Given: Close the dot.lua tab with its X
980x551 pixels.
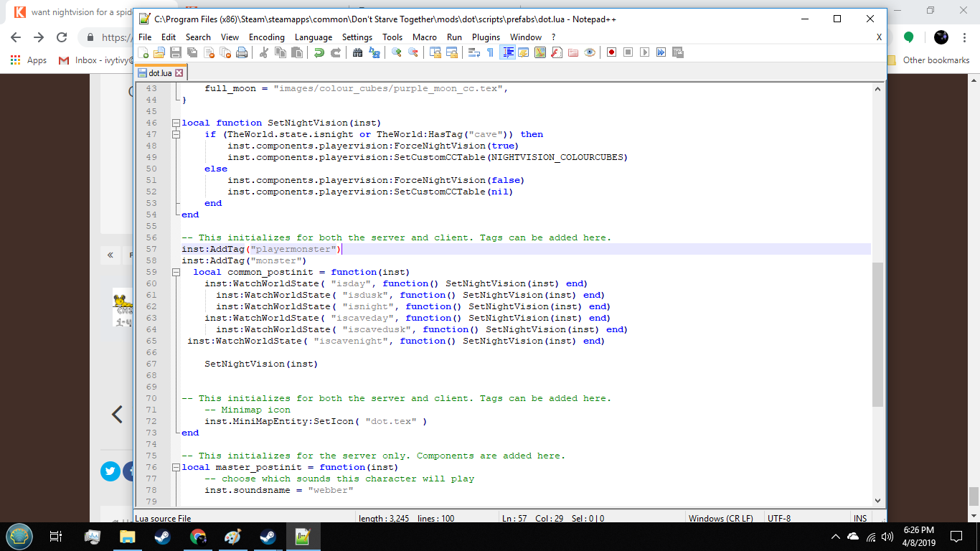Looking at the screenshot, I should [x=179, y=73].
